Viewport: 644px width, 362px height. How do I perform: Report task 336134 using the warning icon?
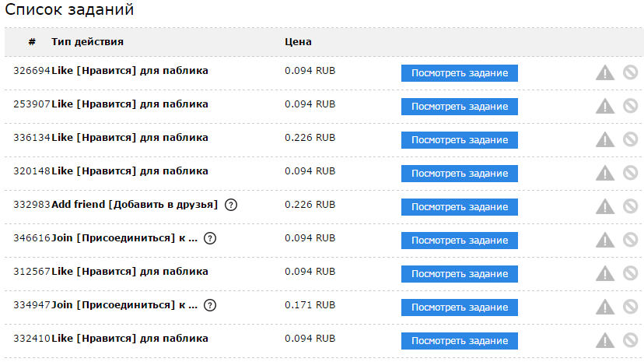pos(604,139)
